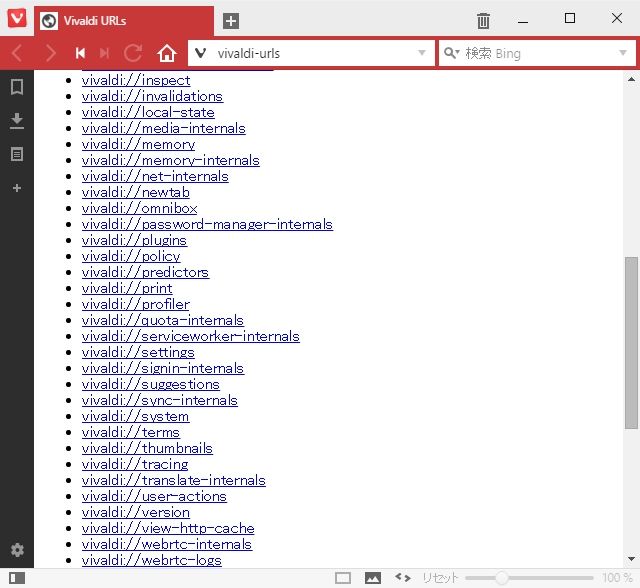
Task: Open the vivaldi://net-internals link
Action: [155, 176]
